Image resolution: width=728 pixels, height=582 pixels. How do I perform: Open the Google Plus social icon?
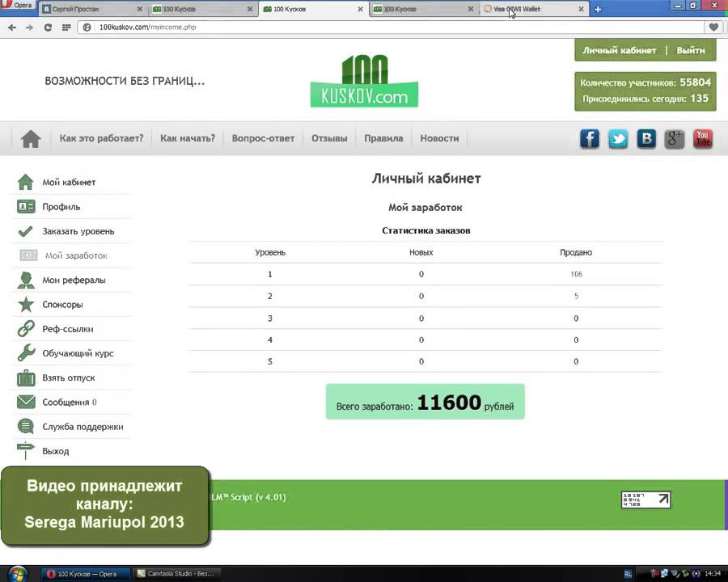(675, 139)
